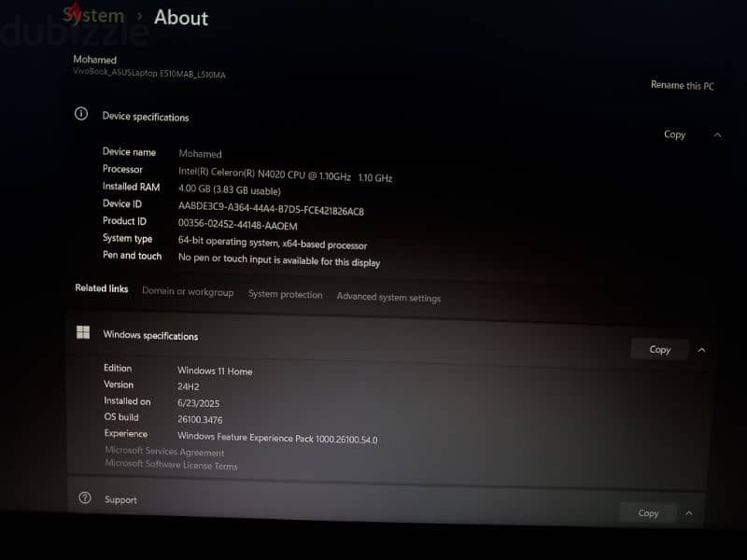This screenshot has height=560, width=747.
Task: Click the About page title
Action: 181,18
